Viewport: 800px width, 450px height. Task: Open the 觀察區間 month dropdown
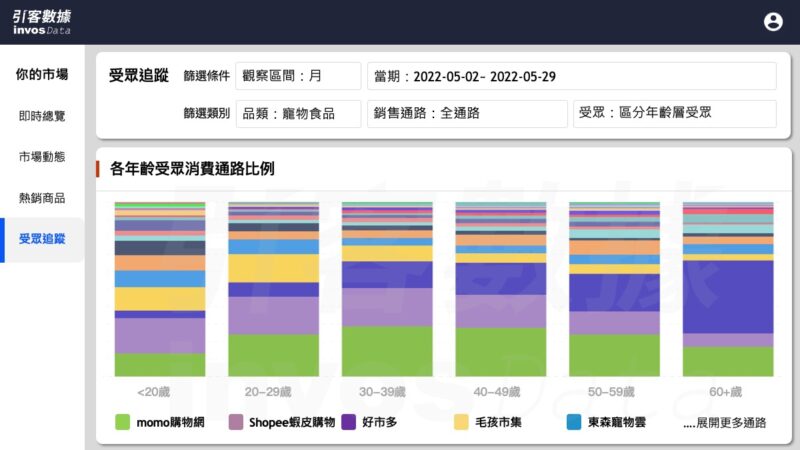[298, 76]
